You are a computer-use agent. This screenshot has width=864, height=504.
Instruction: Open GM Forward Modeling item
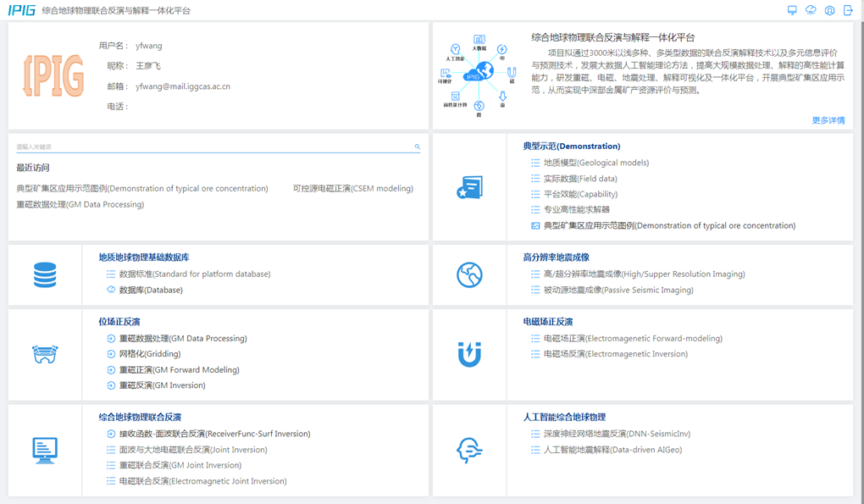click(179, 370)
